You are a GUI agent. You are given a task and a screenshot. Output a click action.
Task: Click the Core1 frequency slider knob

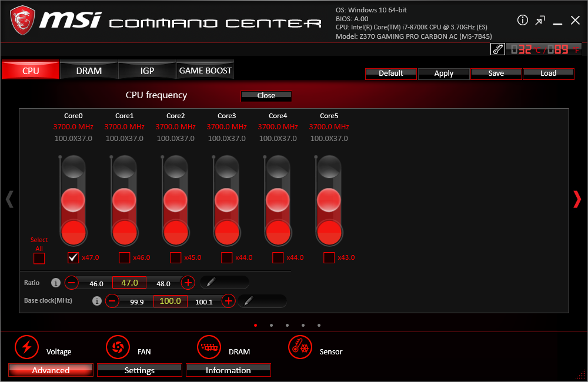(x=124, y=200)
